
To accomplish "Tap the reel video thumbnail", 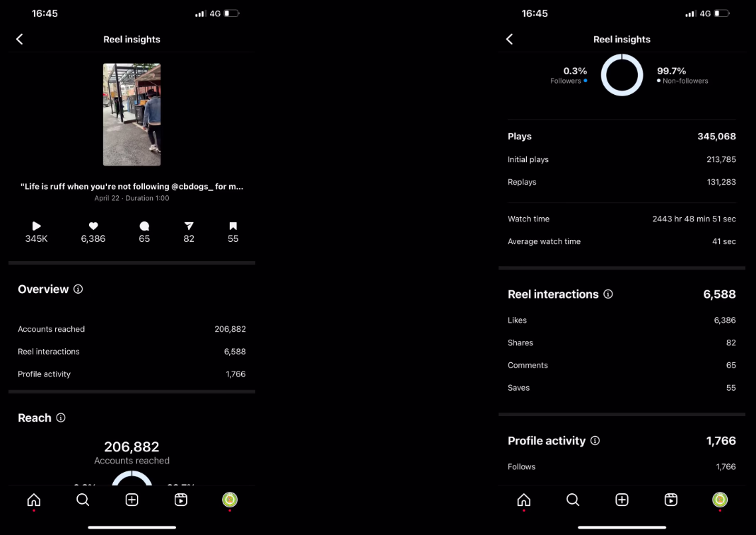I will click(x=132, y=115).
